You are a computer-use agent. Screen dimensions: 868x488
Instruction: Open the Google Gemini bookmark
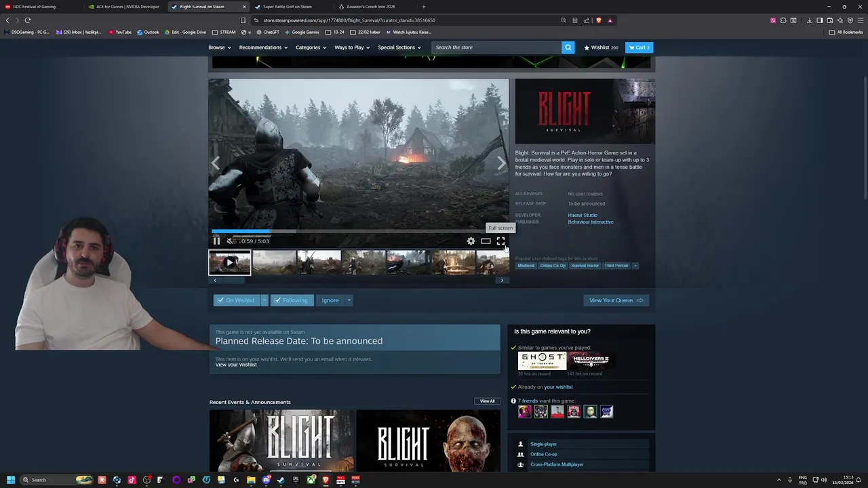click(x=302, y=32)
